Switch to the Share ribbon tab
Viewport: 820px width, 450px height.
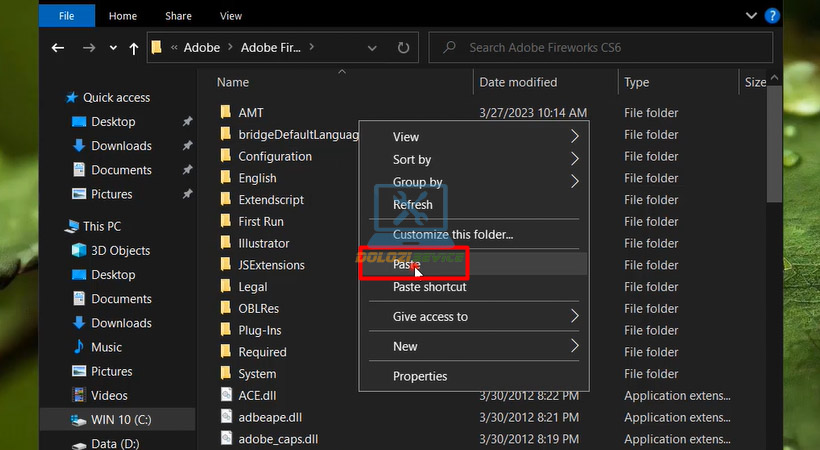[178, 16]
